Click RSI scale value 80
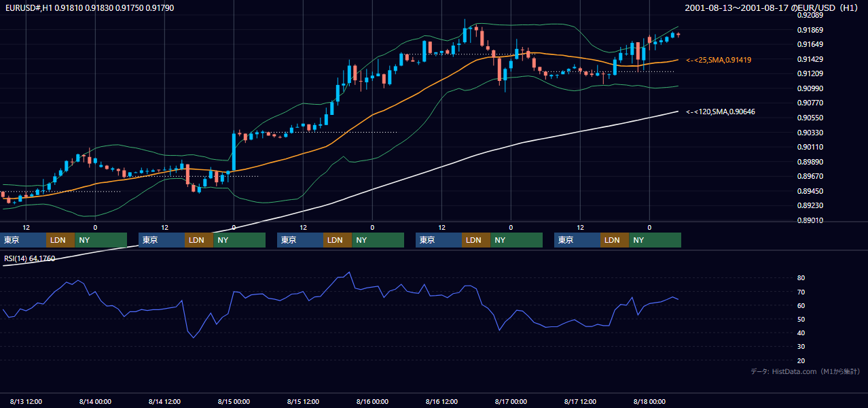Viewport: 868px width, 408px height. [801, 278]
